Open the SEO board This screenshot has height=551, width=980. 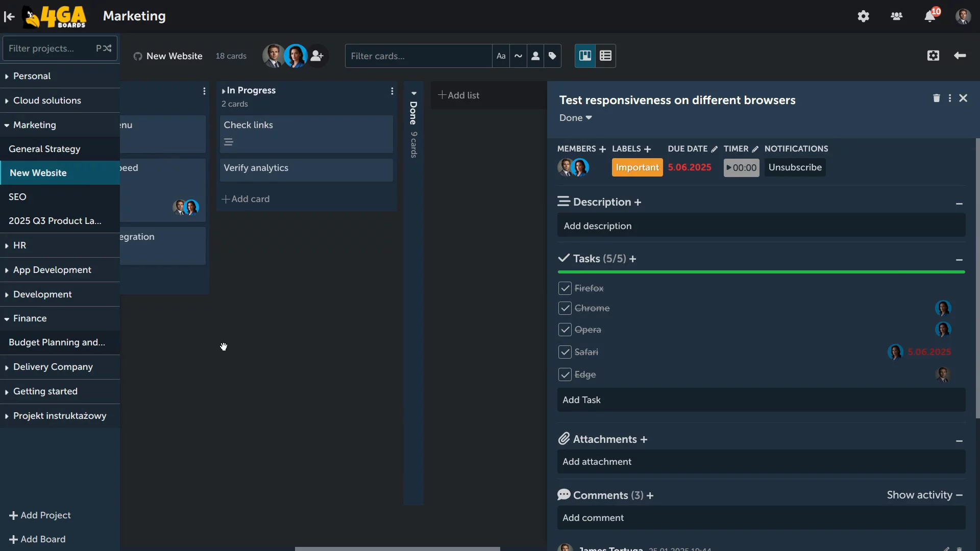(x=17, y=197)
